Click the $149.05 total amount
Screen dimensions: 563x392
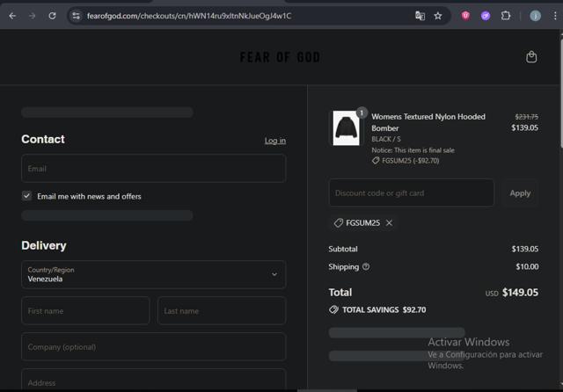[x=520, y=293]
